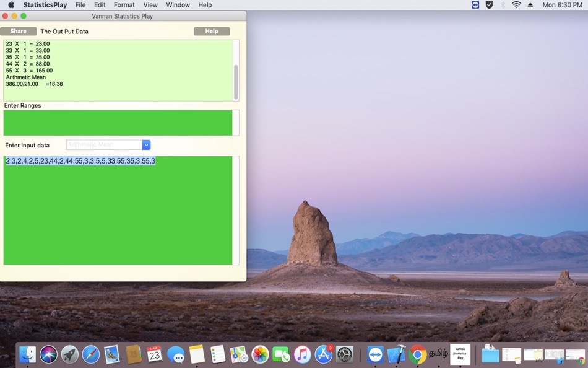Activate Siri from the Dock

click(48, 354)
